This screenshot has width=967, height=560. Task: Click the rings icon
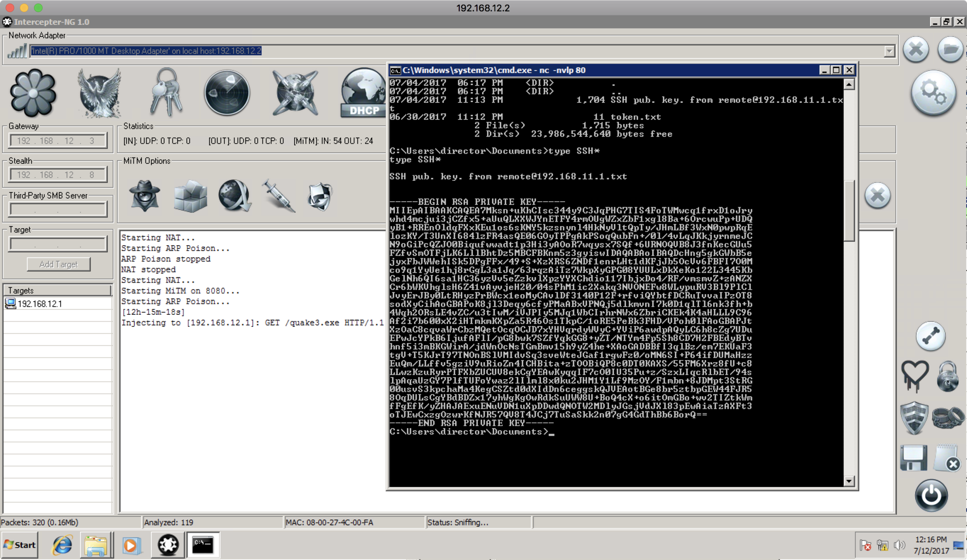coord(948,417)
